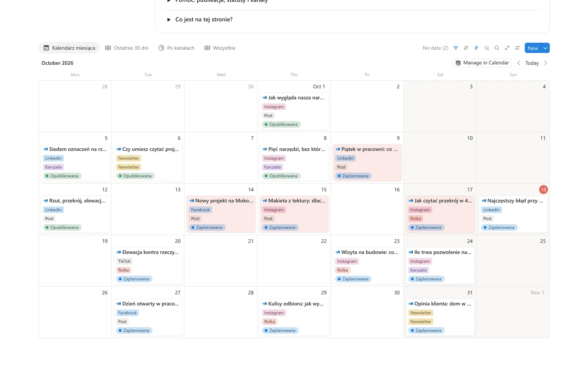Open 'Czy umiesz czytać proj...' newsletter card
Viewport: 588px width, 368px height.
click(148, 163)
